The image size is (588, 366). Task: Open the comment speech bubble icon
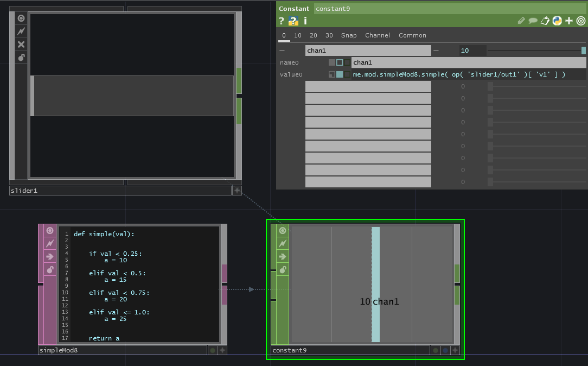click(x=533, y=21)
